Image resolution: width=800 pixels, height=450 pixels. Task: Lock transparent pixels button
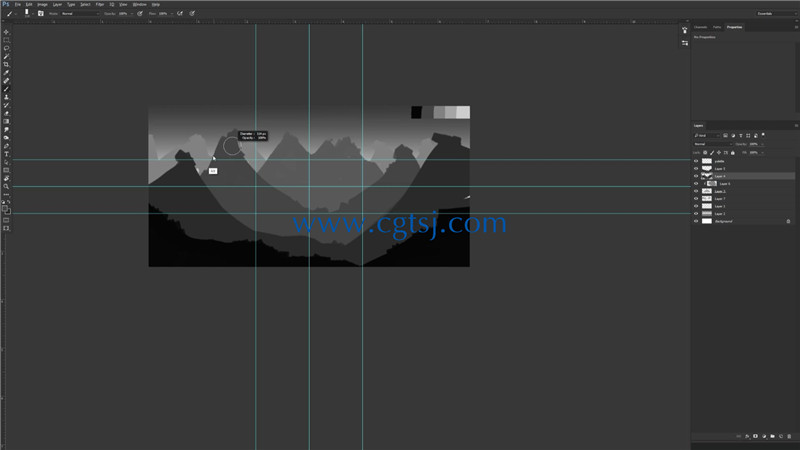pos(706,153)
